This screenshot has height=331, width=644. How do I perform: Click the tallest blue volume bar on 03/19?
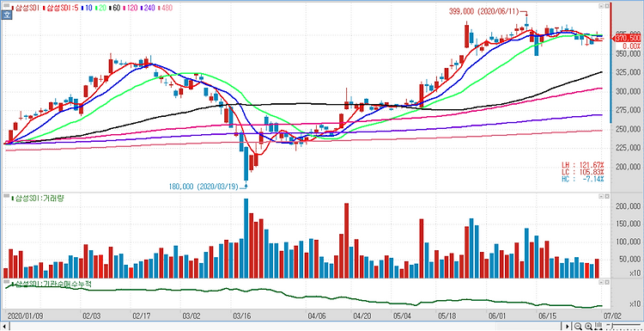(x=246, y=238)
